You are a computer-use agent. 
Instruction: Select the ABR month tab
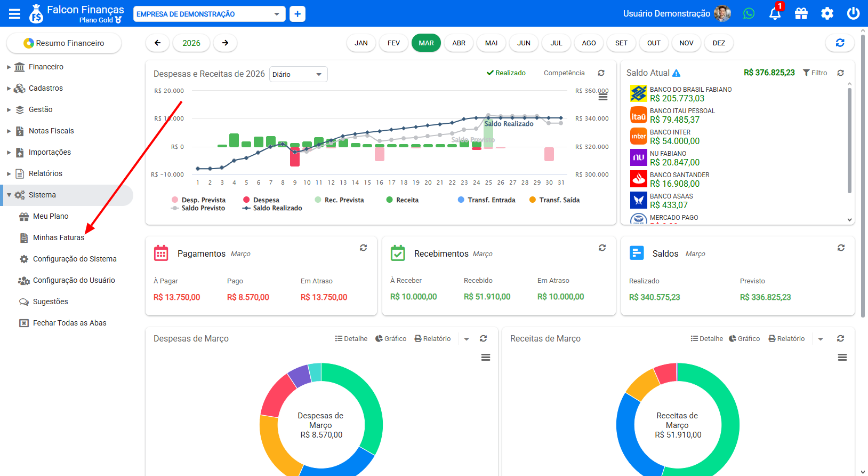click(x=459, y=43)
